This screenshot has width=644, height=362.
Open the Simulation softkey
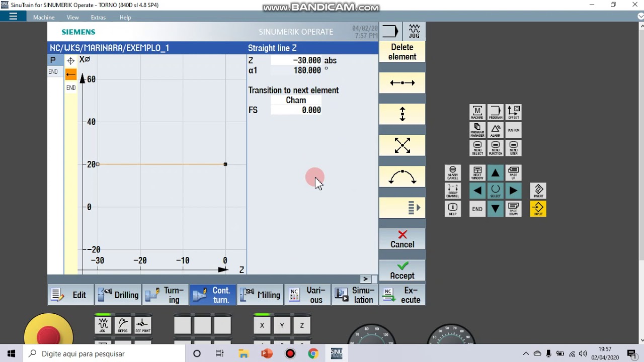pos(354,295)
